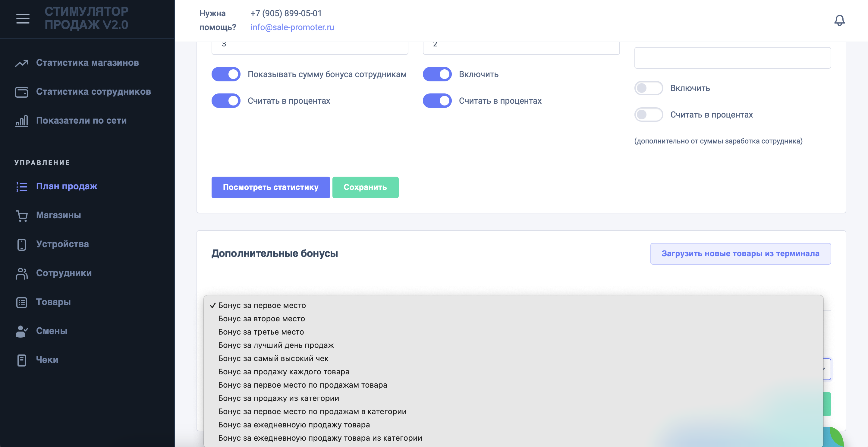
Task: Toggle second column Считать в процентах switch
Action: point(437,100)
